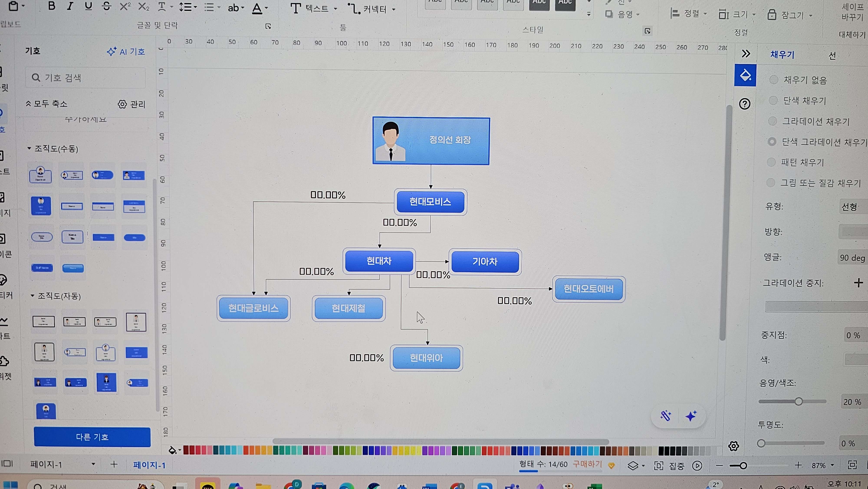Apply superscript formatting
The image size is (868, 489).
click(x=125, y=7)
